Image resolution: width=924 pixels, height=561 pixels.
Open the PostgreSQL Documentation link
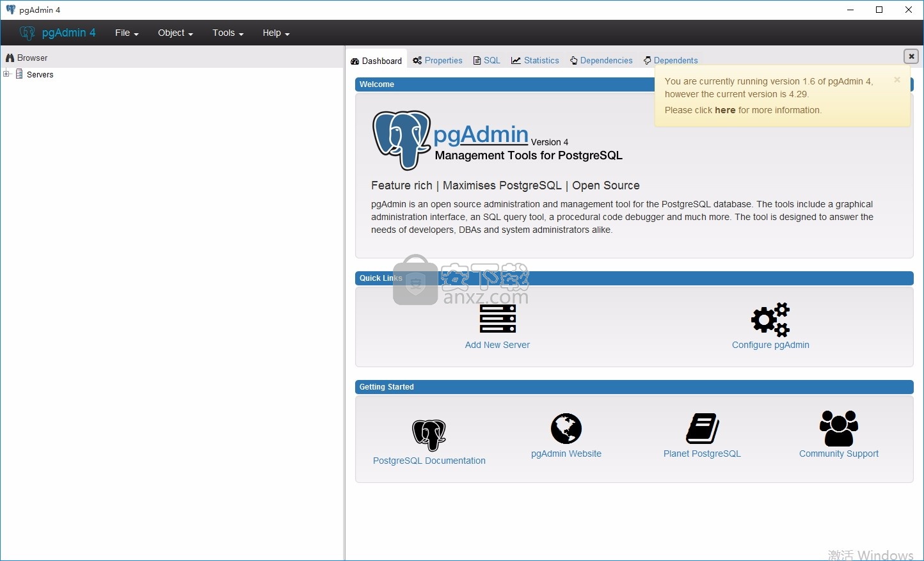coord(429,461)
